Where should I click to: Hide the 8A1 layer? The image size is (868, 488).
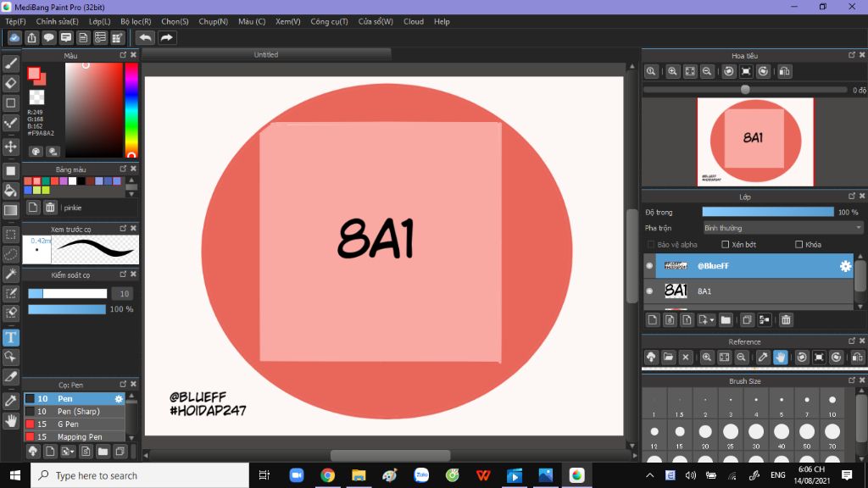click(x=649, y=291)
